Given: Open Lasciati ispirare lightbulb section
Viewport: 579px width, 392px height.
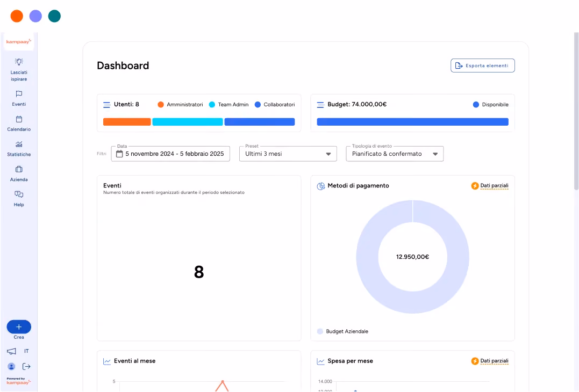Looking at the screenshot, I should point(19,69).
